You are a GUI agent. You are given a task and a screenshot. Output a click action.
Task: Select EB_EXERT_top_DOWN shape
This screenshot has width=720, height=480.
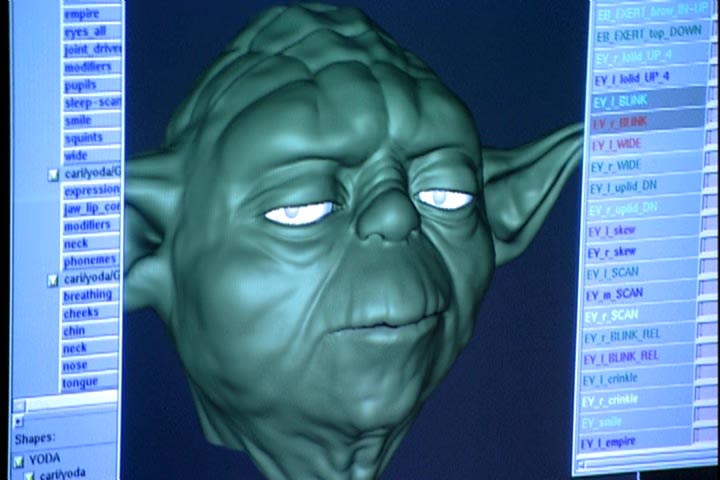click(x=651, y=34)
